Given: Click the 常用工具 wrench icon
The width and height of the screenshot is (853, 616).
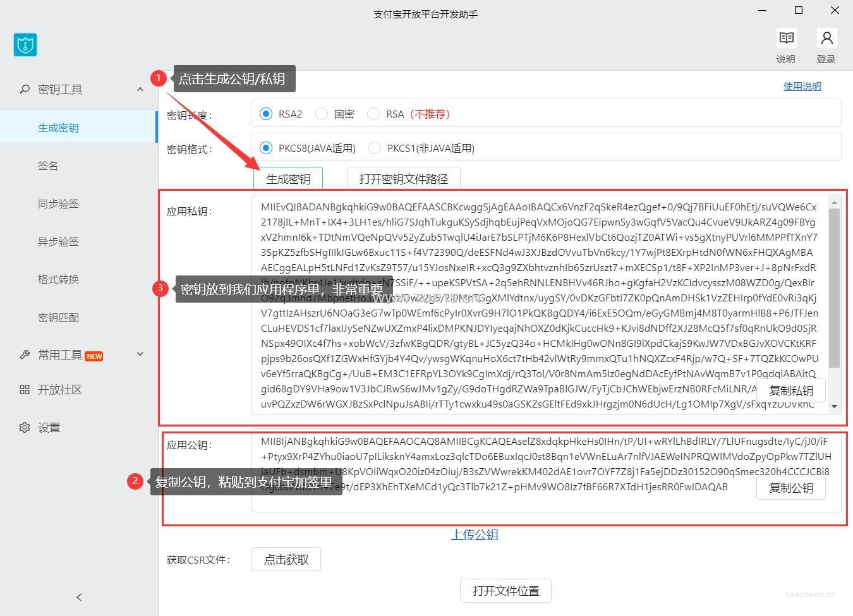Looking at the screenshot, I should pyautogui.click(x=25, y=354).
